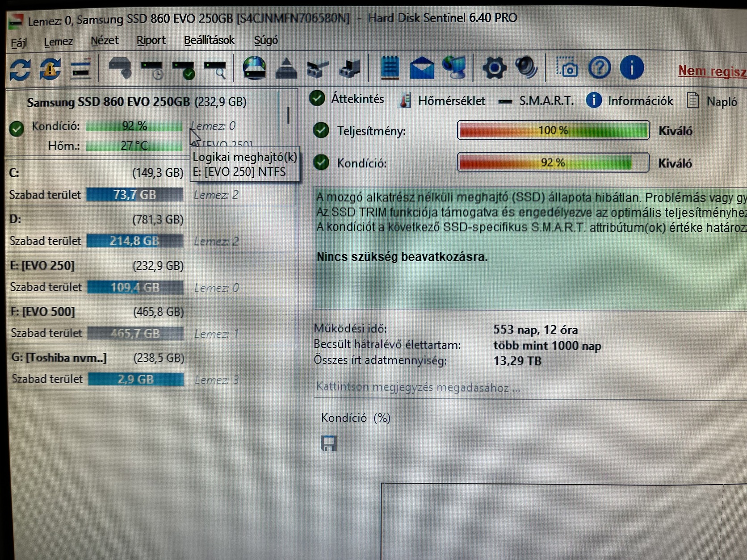Click the green check icon beside Teljesítmény
747x560 pixels.
point(321,130)
